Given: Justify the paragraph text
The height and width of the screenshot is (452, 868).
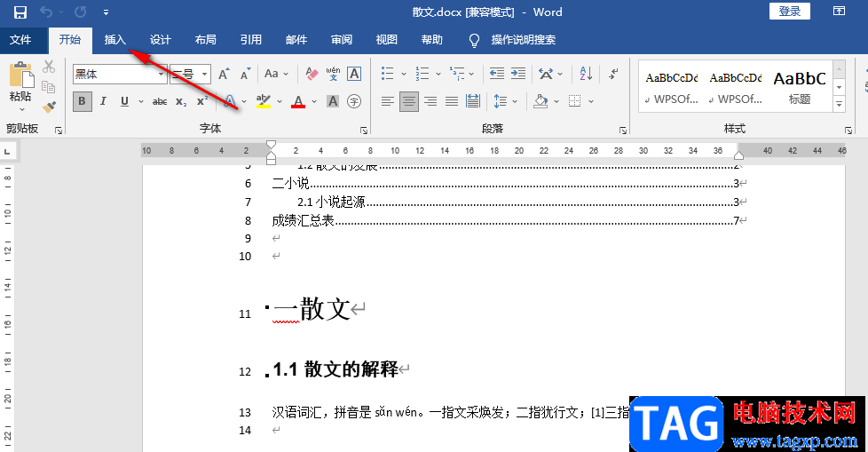Looking at the screenshot, I should click(x=452, y=101).
